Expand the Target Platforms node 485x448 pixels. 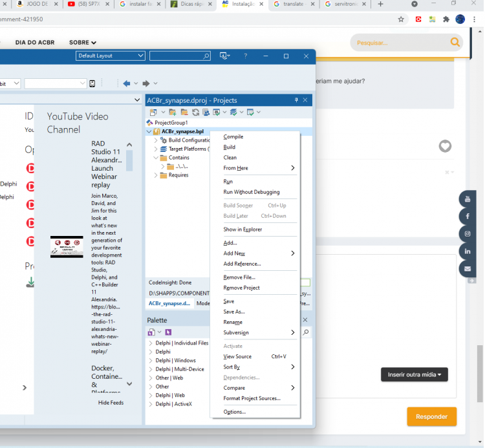click(x=156, y=149)
